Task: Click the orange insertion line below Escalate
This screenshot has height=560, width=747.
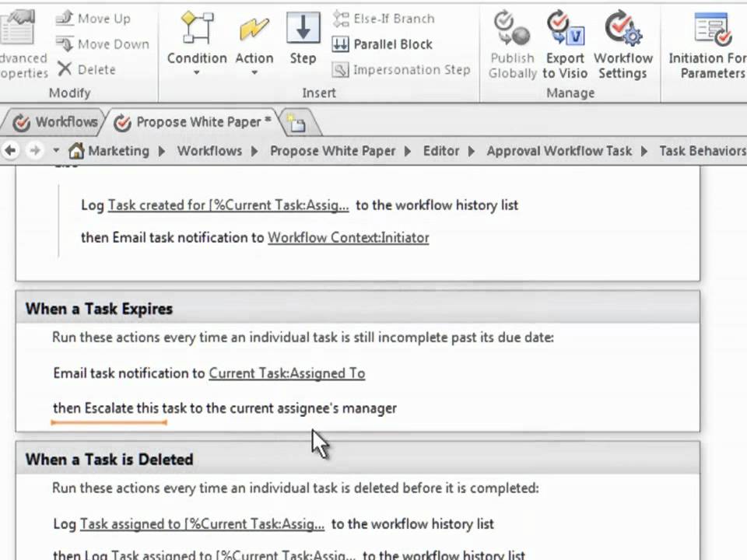Action: (x=109, y=422)
